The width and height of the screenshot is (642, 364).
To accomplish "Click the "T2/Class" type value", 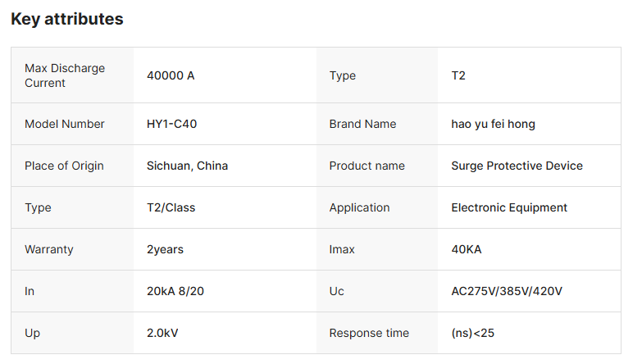I will 171,207.
